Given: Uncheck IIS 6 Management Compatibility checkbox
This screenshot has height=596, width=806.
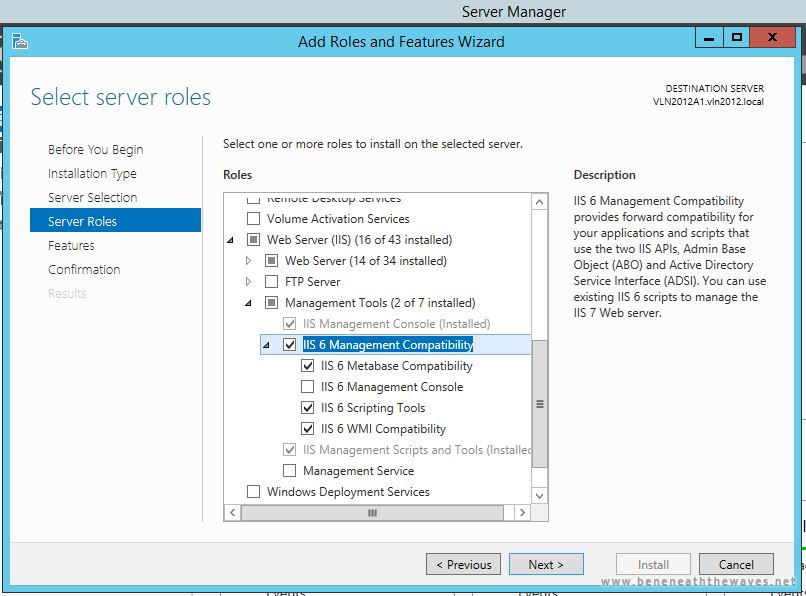Looking at the screenshot, I should [x=290, y=345].
